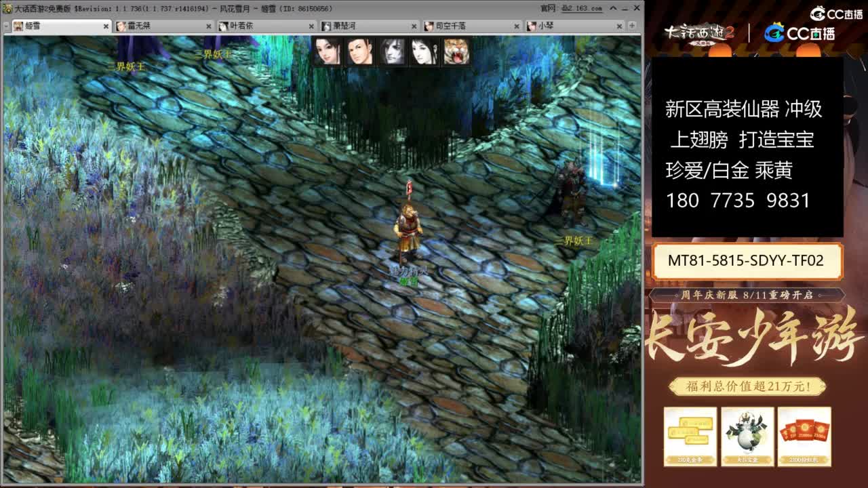Add a new tab with the plus button
Screen dimensions: 868x488
[x=632, y=26]
